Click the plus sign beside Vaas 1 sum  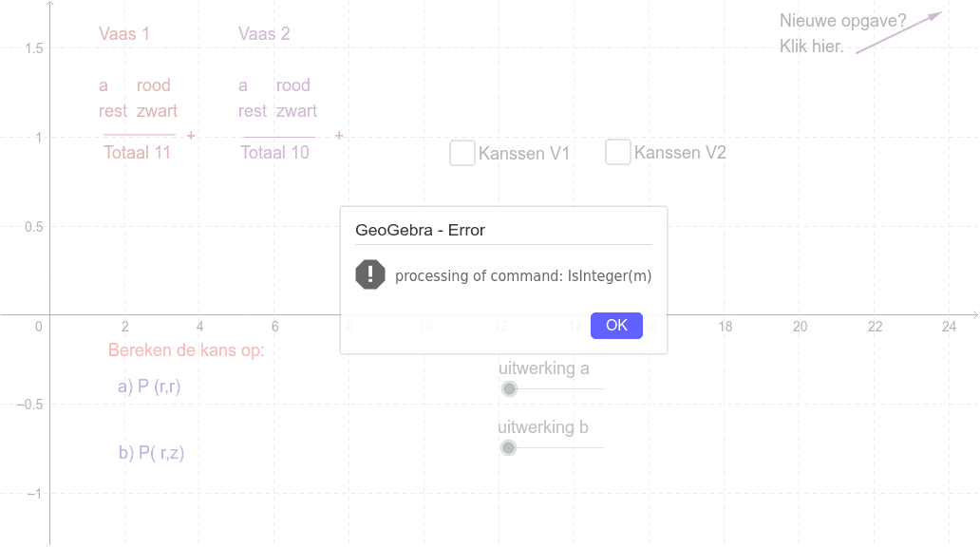click(191, 136)
